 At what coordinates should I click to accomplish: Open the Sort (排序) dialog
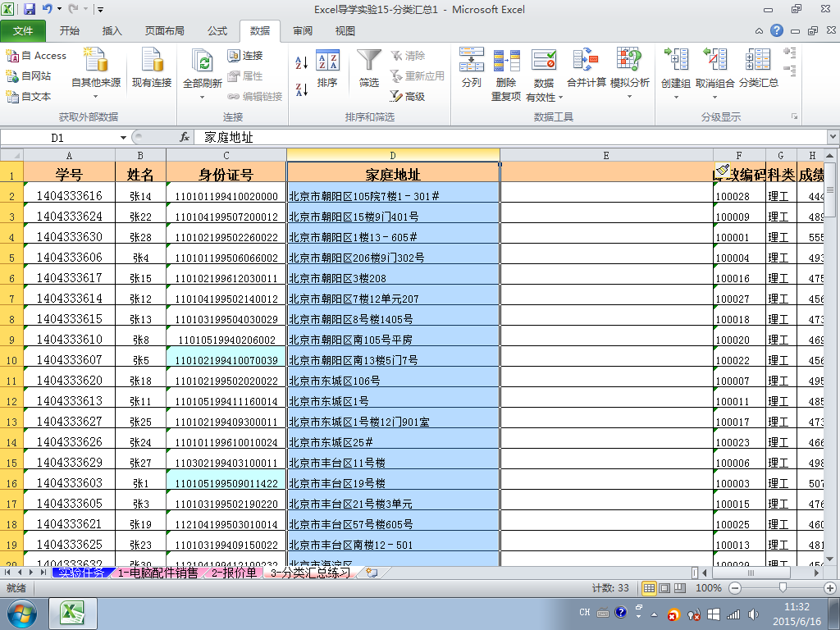327,68
